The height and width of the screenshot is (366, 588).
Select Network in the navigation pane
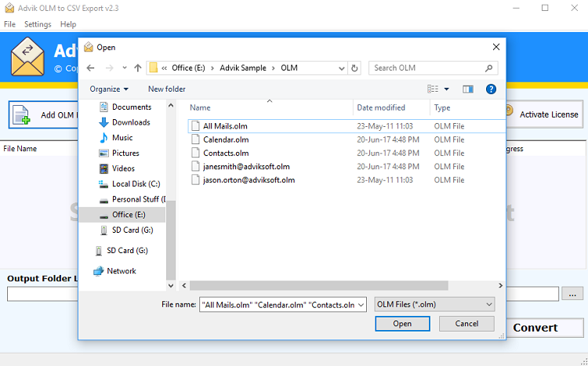pos(121,270)
